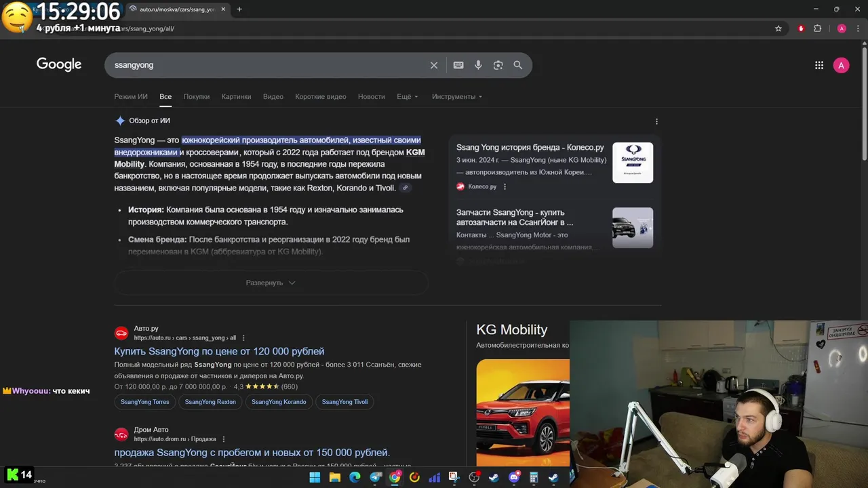Click SsangYong Rexton chip
Image resolution: width=868 pixels, height=488 pixels.
pyautogui.click(x=210, y=402)
